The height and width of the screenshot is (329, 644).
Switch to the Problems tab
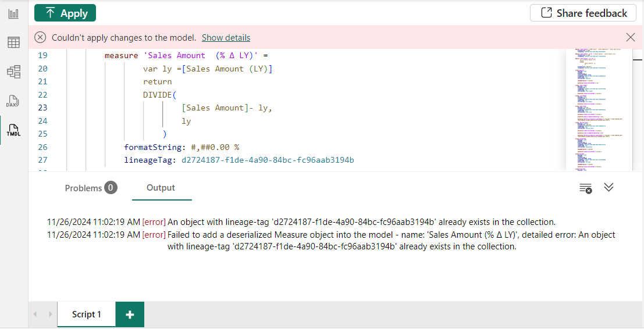(x=91, y=188)
